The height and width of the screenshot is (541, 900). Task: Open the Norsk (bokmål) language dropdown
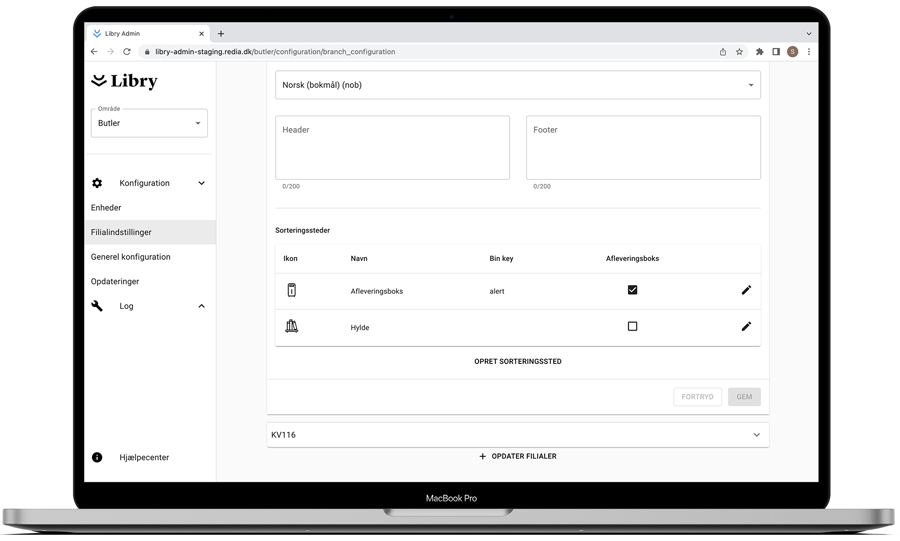tap(517, 85)
